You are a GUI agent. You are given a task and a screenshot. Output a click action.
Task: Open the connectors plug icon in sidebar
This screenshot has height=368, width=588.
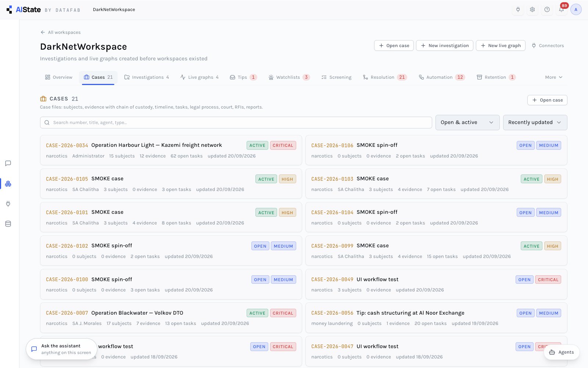(x=8, y=204)
